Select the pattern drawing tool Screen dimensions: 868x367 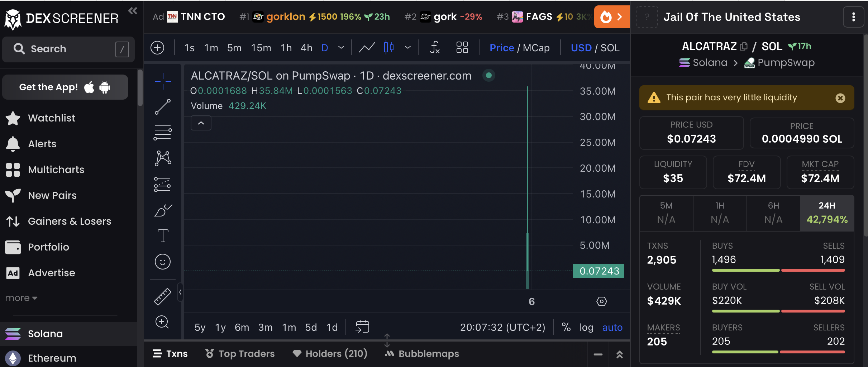(163, 158)
